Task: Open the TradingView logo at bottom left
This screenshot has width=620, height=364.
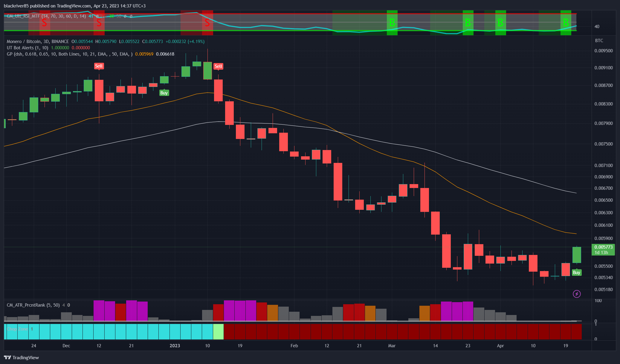Action: click(21, 357)
